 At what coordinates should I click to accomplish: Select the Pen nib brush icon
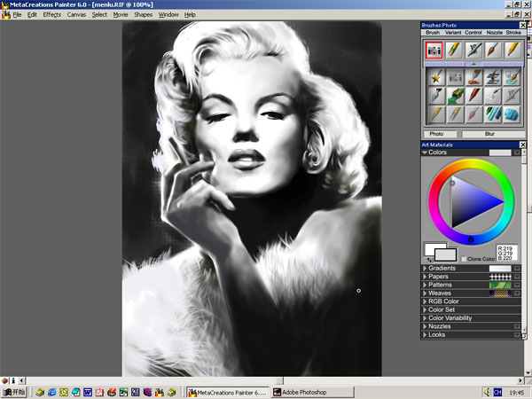pos(436,96)
